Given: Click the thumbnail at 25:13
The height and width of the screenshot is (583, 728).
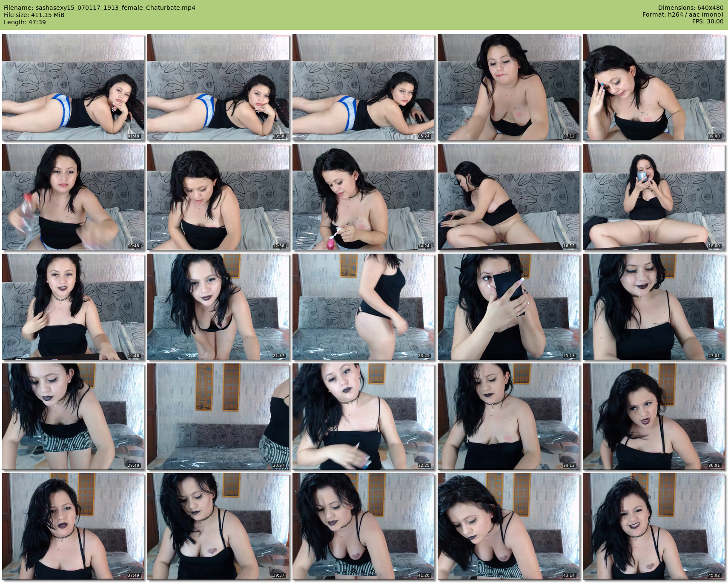Looking at the screenshot, I should point(509,307).
